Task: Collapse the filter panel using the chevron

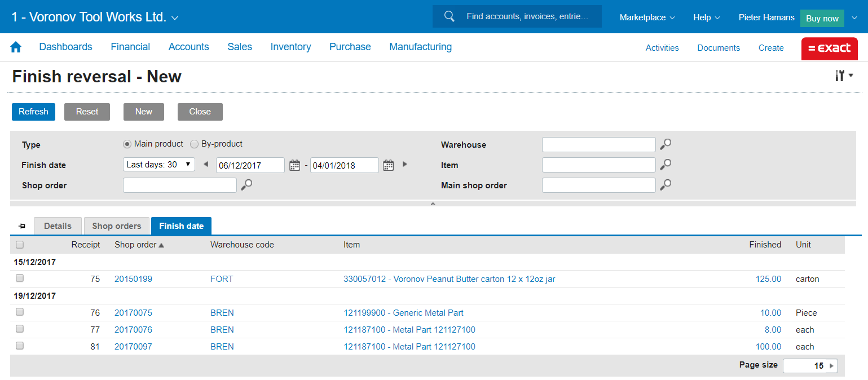Action: coord(433,204)
